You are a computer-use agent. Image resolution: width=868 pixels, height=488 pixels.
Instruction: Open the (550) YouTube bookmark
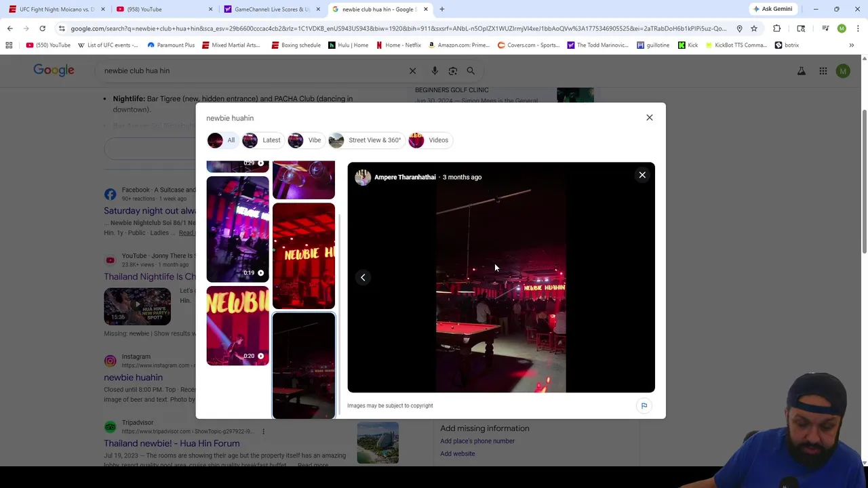click(48, 45)
